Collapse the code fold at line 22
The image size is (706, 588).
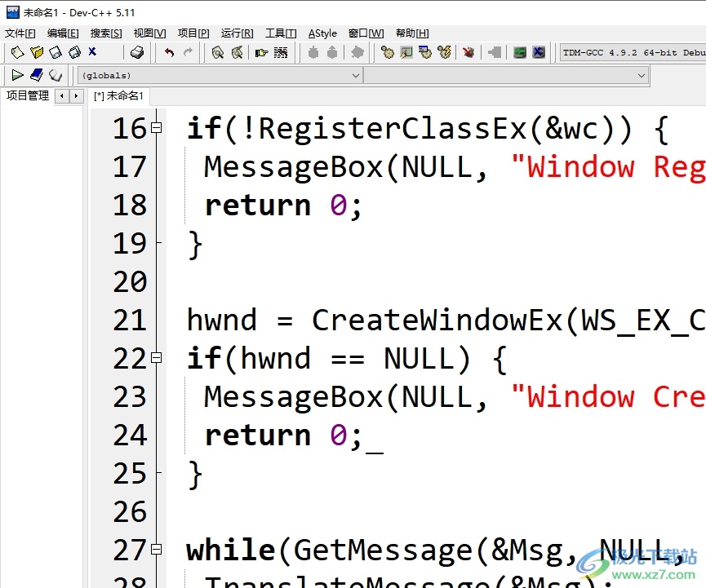point(156,358)
